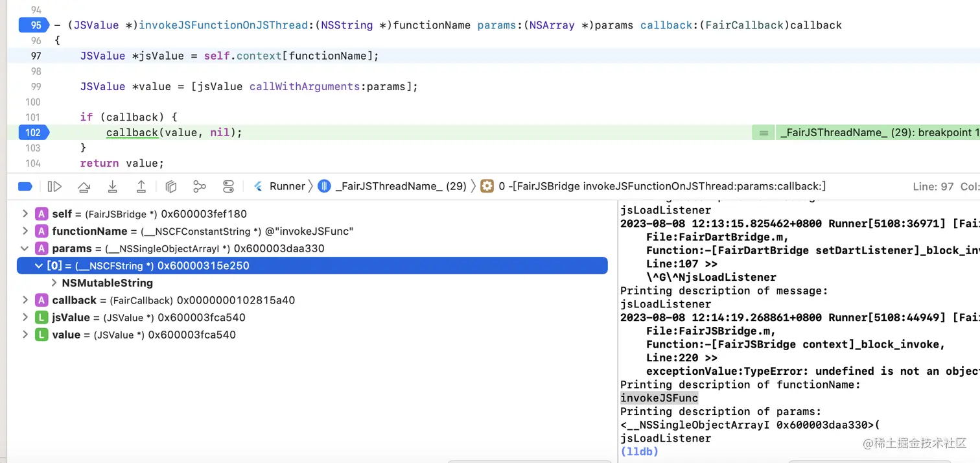Viewport: 980px width, 463px height.
Task: Continue program execution in debug bar
Action: click(x=54, y=187)
